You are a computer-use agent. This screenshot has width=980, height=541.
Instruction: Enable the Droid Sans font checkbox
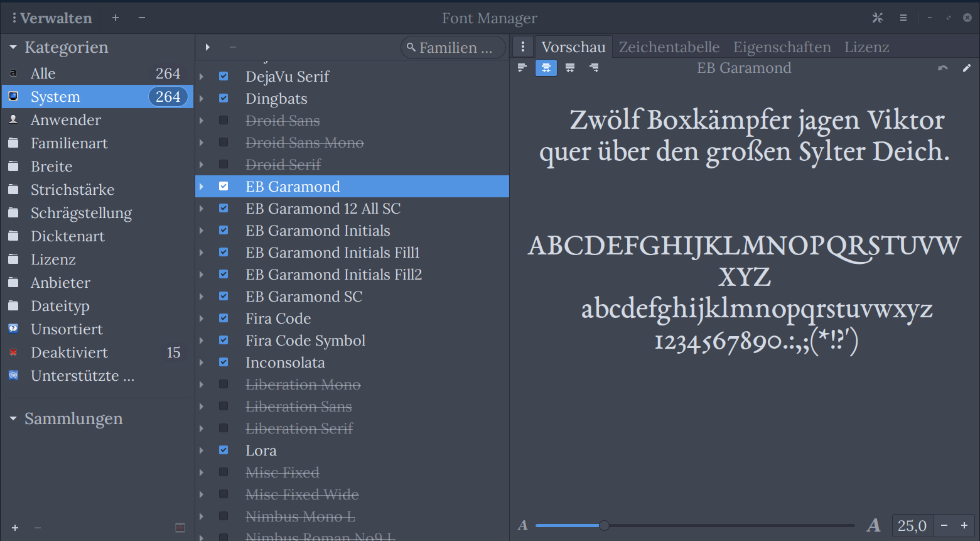(223, 120)
